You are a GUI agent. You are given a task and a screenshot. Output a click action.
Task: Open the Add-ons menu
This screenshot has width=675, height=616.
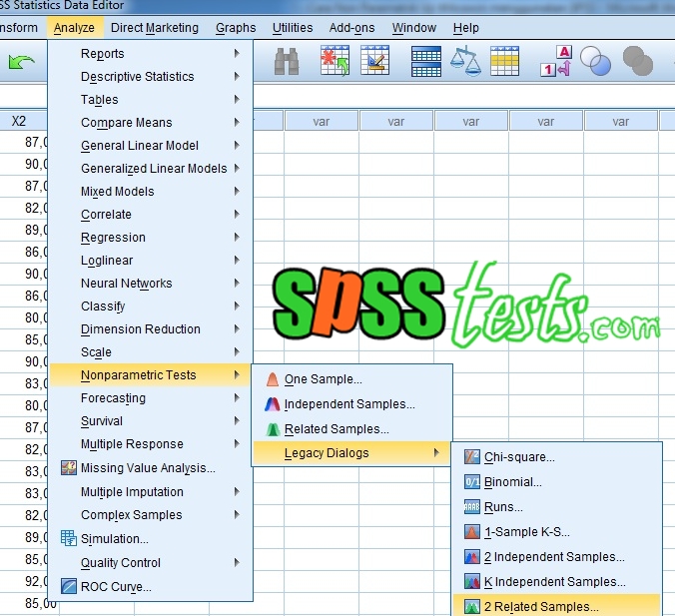pos(352,28)
